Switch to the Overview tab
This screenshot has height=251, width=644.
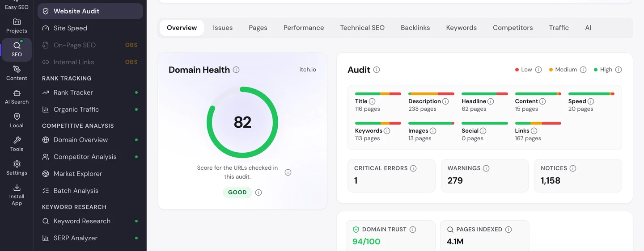pos(182,28)
